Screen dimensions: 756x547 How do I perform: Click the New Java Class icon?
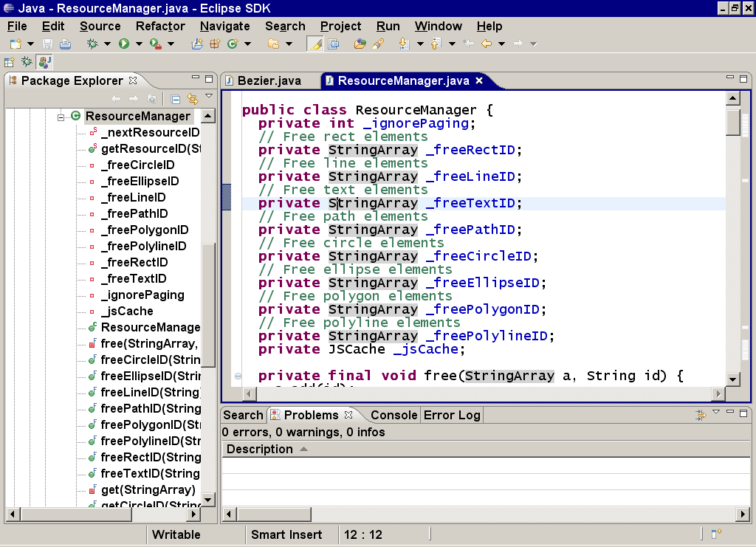pos(233,44)
